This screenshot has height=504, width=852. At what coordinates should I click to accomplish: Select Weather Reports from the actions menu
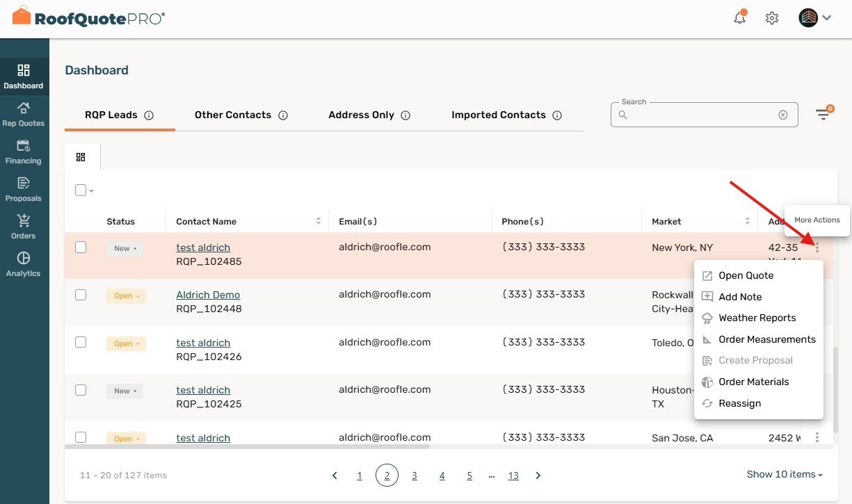pos(757,318)
